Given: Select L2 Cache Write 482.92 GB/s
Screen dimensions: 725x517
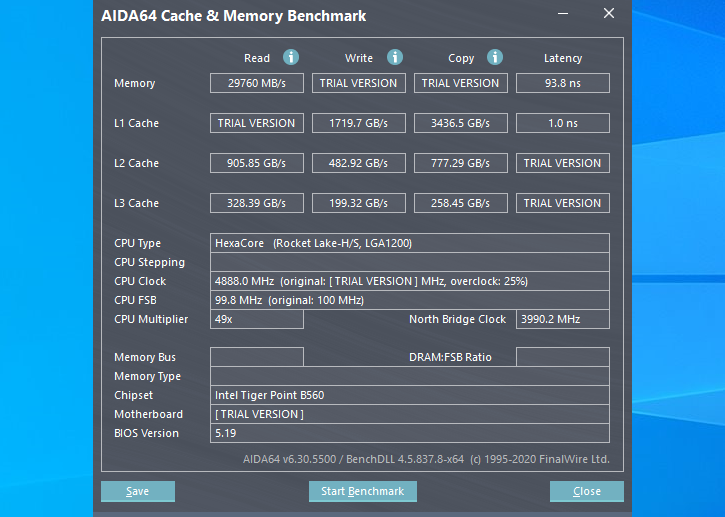Looking at the screenshot, I should (x=359, y=163).
